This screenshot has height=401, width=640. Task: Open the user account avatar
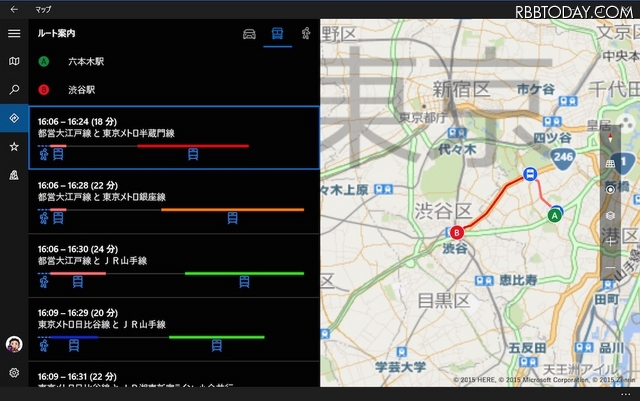pyautogui.click(x=14, y=344)
